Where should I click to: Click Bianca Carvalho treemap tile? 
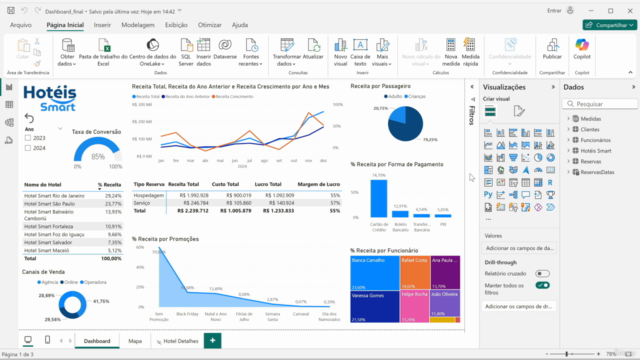click(x=375, y=273)
